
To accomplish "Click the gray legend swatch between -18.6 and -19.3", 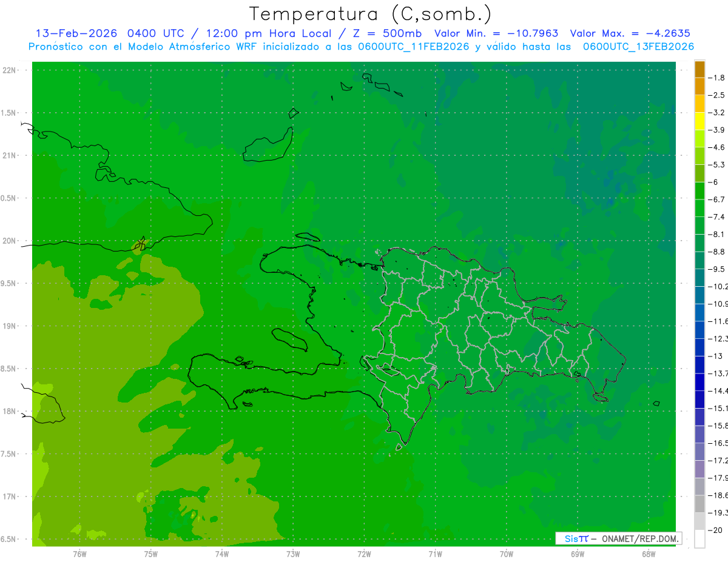I will pos(699,504).
